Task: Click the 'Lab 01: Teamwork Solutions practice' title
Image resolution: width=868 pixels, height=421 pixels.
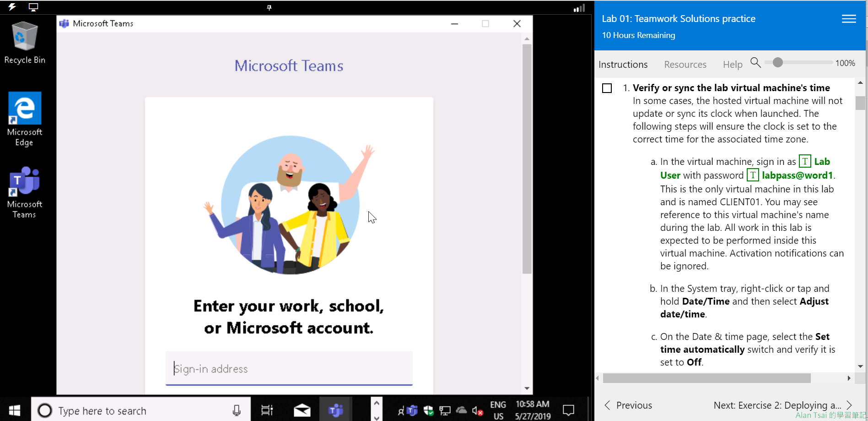Action: pyautogui.click(x=678, y=19)
